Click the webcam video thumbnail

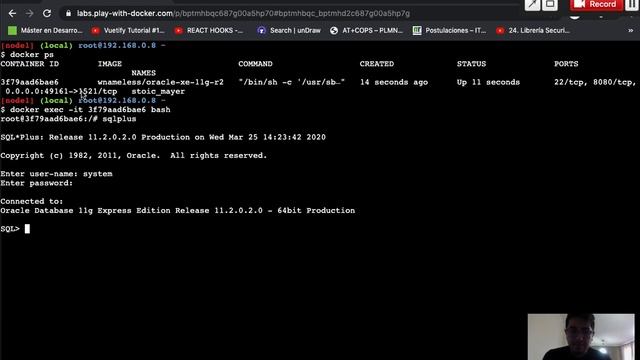pos(581,337)
